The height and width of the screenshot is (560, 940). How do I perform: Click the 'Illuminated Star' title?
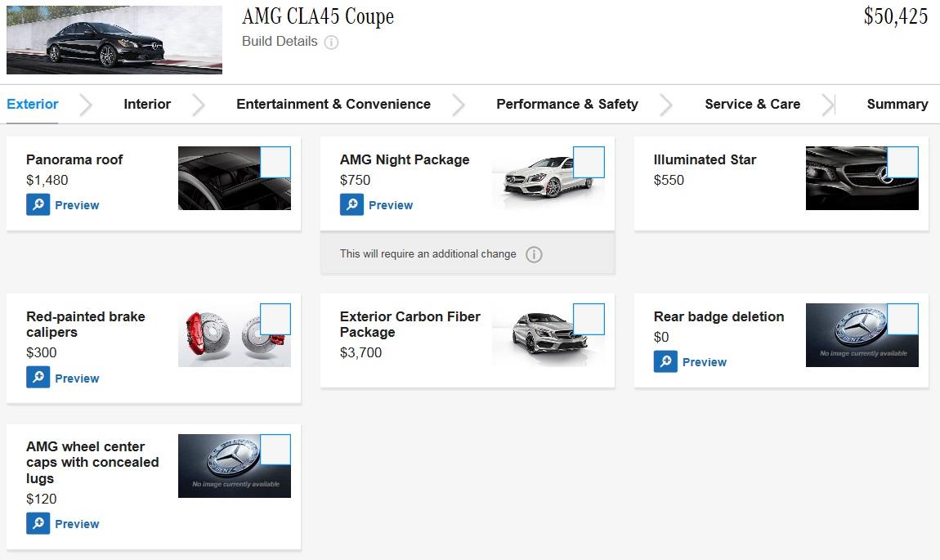(705, 159)
